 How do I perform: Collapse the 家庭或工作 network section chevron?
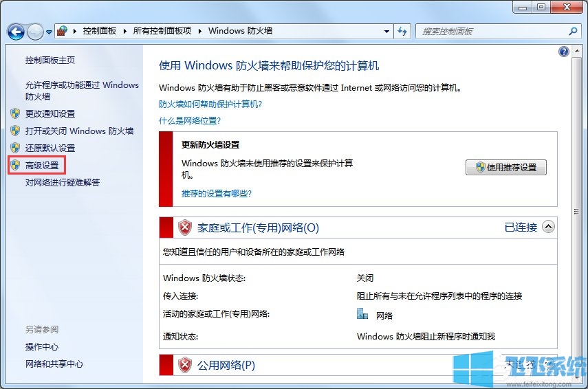[x=548, y=227]
